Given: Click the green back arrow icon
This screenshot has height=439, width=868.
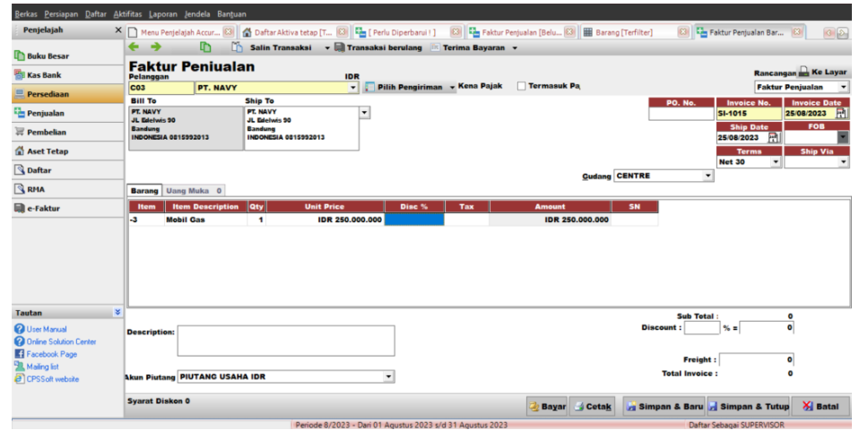Looking at the screenshot, I should tap(134, 47).
